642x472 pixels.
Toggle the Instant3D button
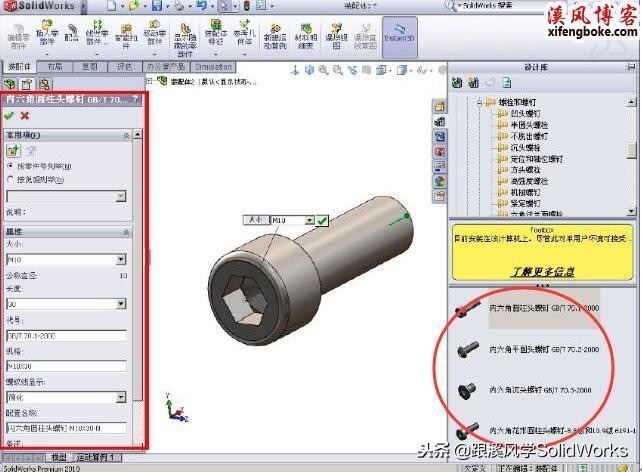pos(400,37)
